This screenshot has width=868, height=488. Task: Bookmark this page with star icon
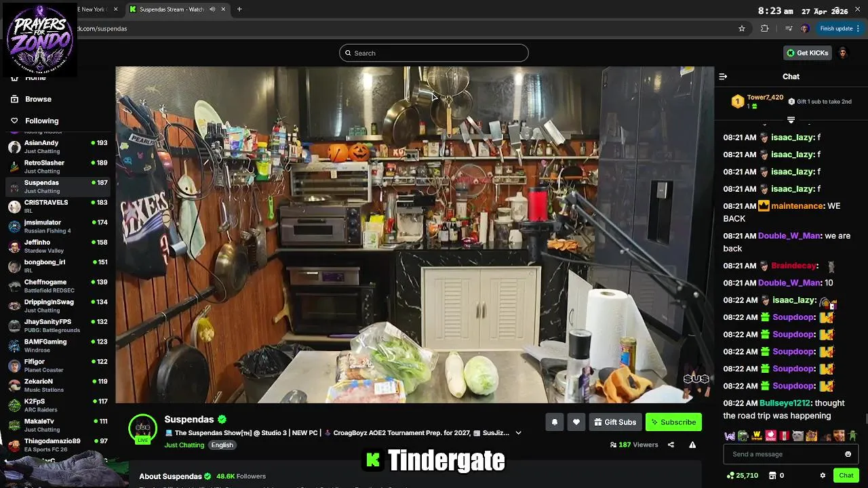742,28
